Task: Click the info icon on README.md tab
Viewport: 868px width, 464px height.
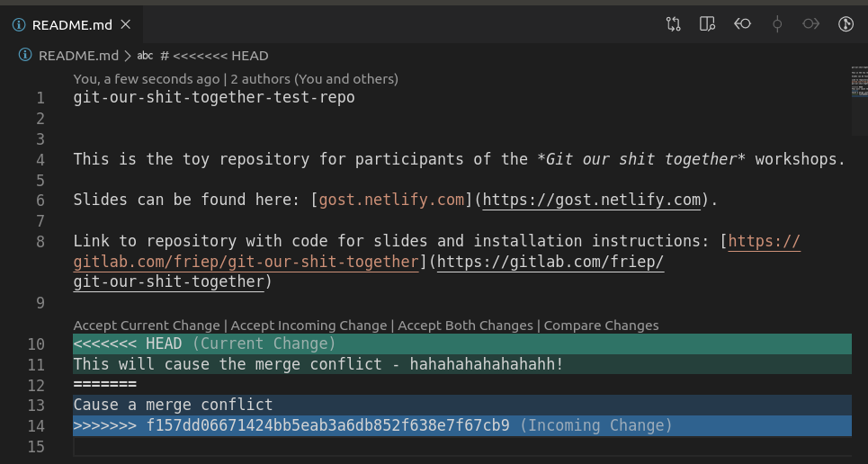Action: (20, 24)
